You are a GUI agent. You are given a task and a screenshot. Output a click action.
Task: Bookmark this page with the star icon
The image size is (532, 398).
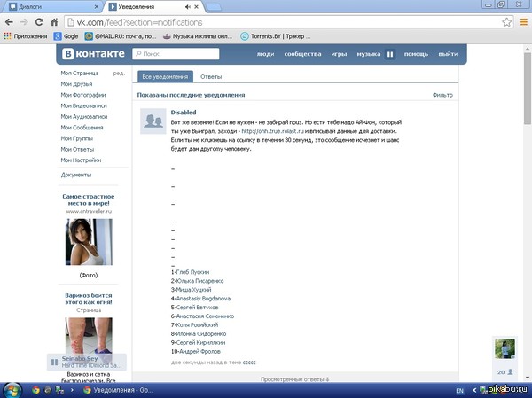coord(506,22)
